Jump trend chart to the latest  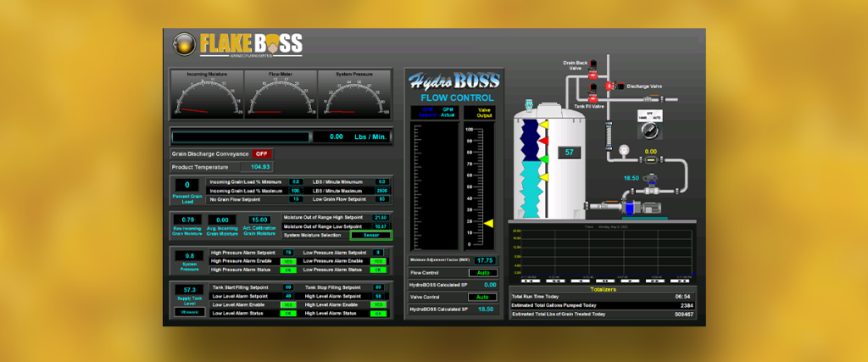[680, 281]
